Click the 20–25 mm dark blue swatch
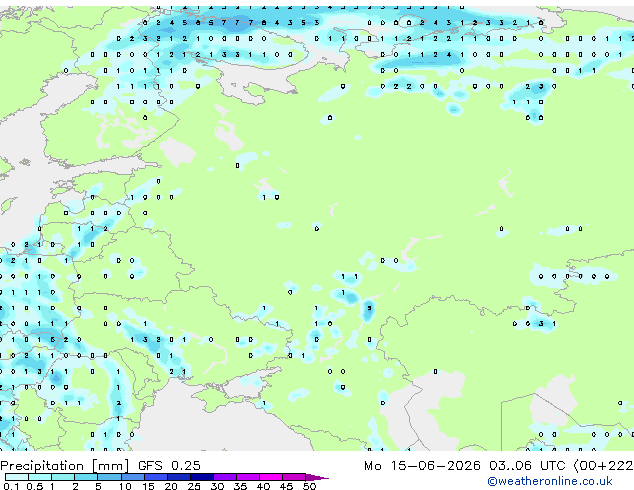The width and height of the screenshot is (634, 490). pos(178,477)
